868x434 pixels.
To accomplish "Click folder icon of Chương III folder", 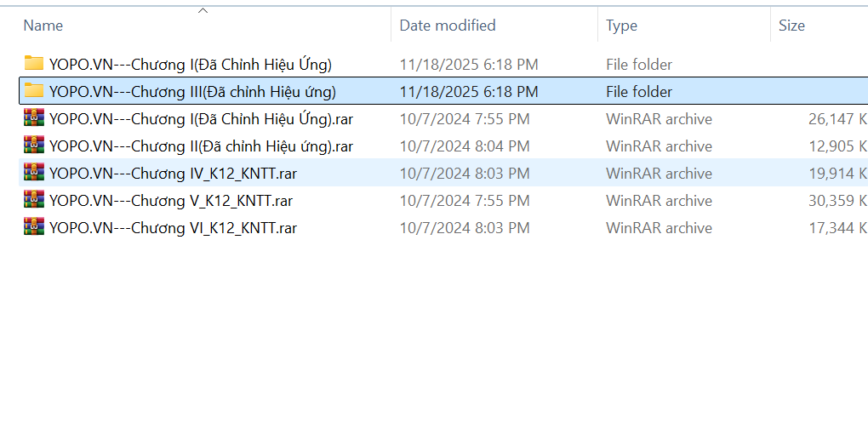I will 34,91.
